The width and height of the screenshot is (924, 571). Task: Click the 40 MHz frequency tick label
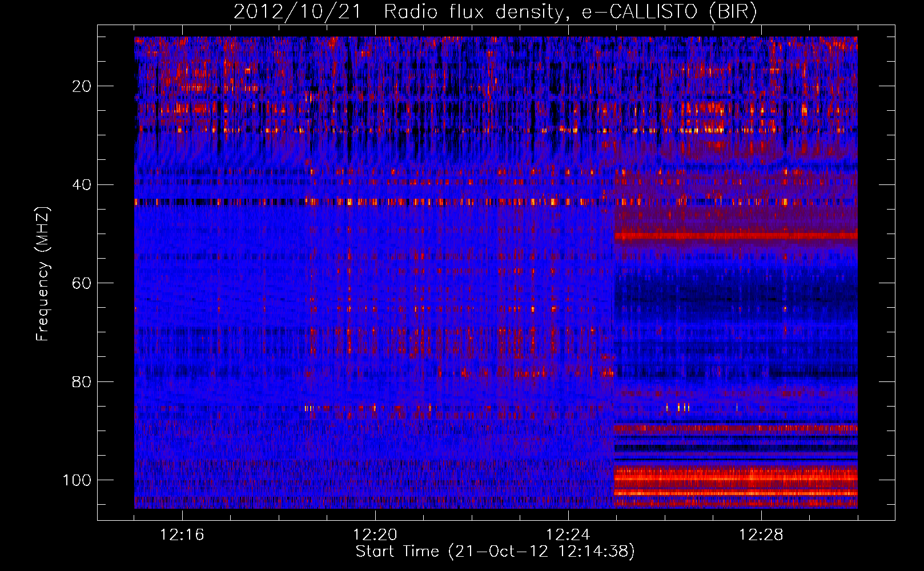tap(82, 185)
